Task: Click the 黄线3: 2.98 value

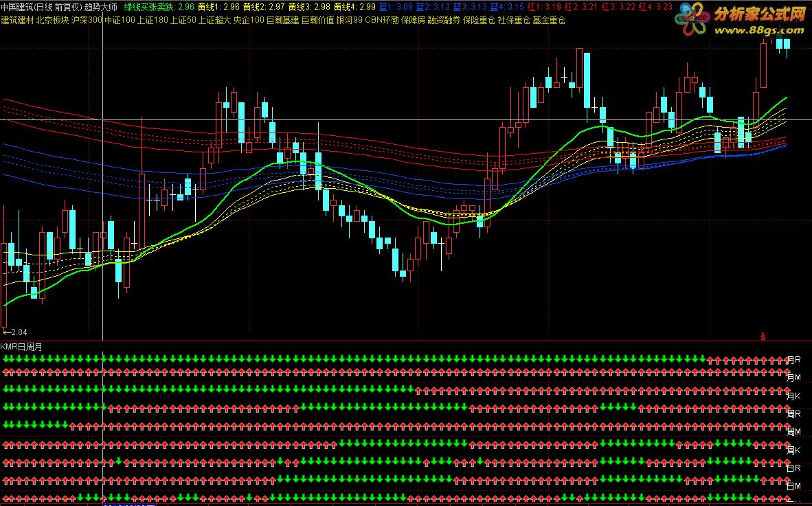Action: [309, 8]
